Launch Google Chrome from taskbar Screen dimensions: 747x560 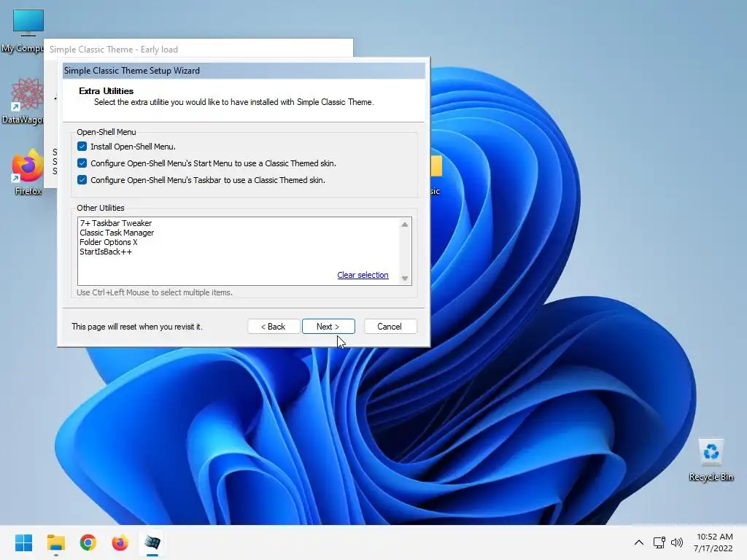click(88, 542)
